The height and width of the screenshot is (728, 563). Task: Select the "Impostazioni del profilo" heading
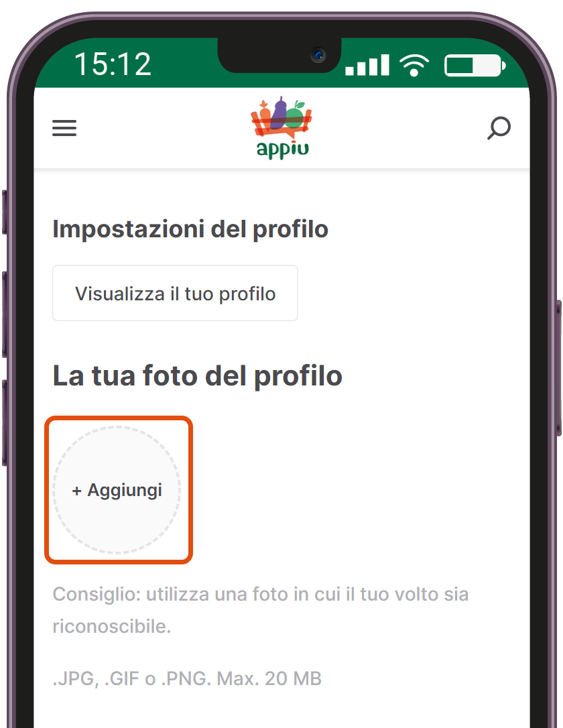(x=190, y=229)
